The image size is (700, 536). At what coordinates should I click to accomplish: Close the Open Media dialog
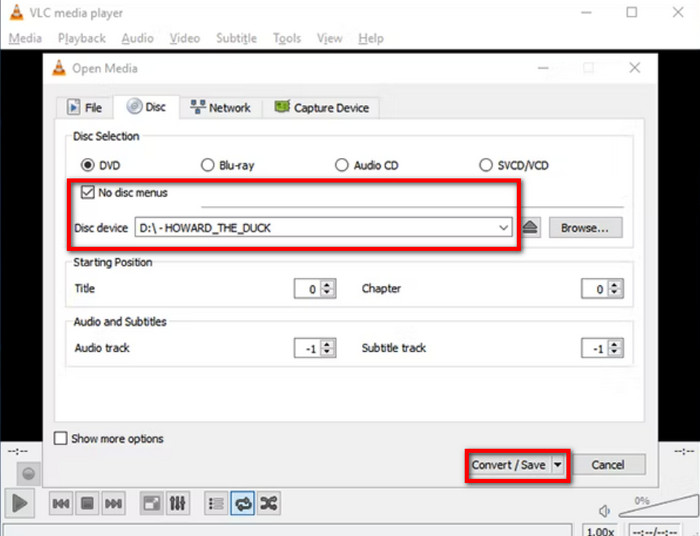634,68
